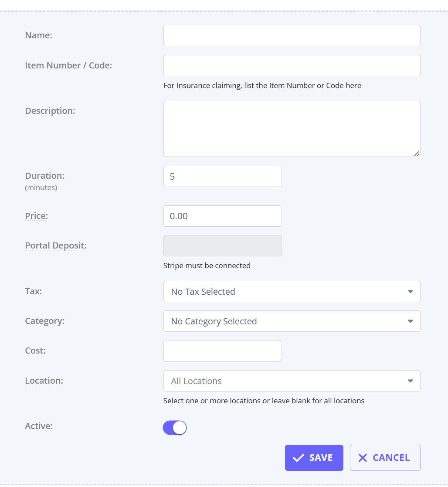Click the underlined Location label
The width and height of the screenshot is (448, 487).
44,381
